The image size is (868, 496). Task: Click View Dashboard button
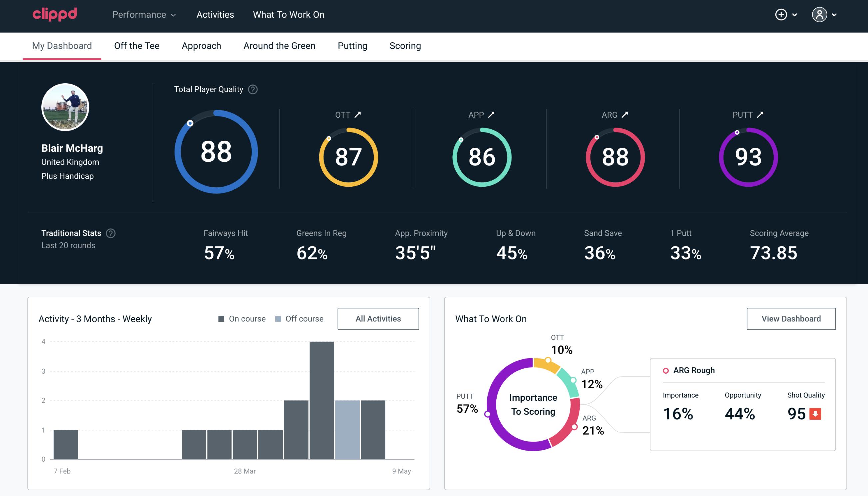790,318
